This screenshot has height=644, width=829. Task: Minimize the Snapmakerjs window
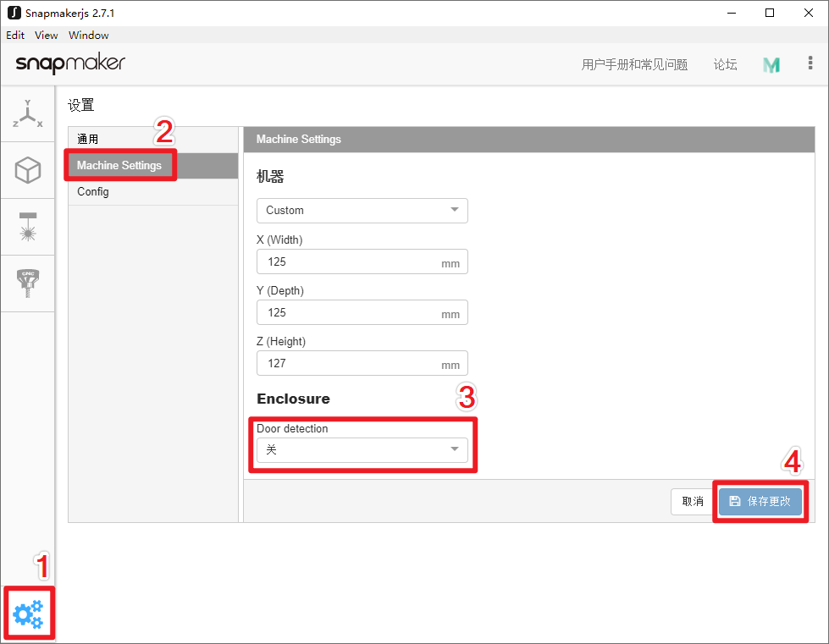[x=732, y=13]
